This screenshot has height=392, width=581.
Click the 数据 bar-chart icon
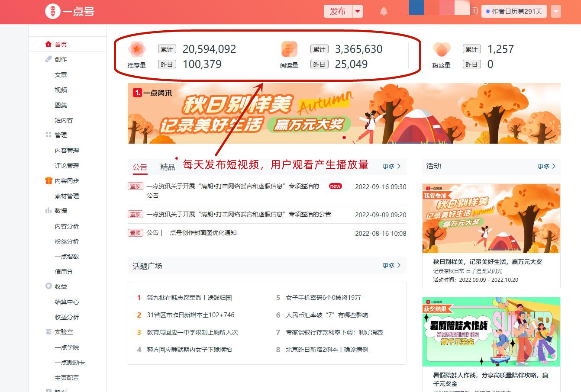(48, 211)
